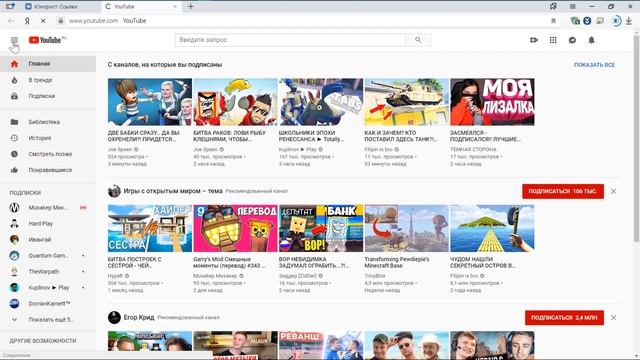Viewport: 640px width, 360px height.
Task: Open the create video camera icon
Action: [x=533, y=40]
